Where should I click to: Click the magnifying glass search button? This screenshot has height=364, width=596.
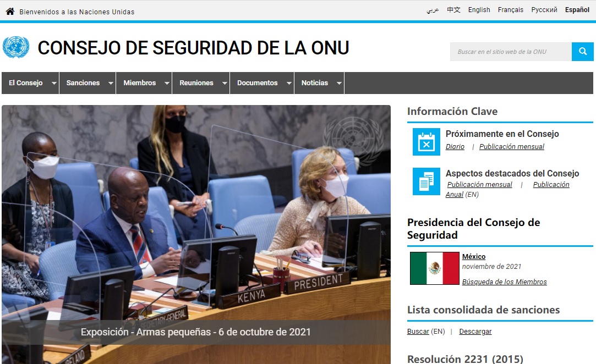[x=582, y=52]
